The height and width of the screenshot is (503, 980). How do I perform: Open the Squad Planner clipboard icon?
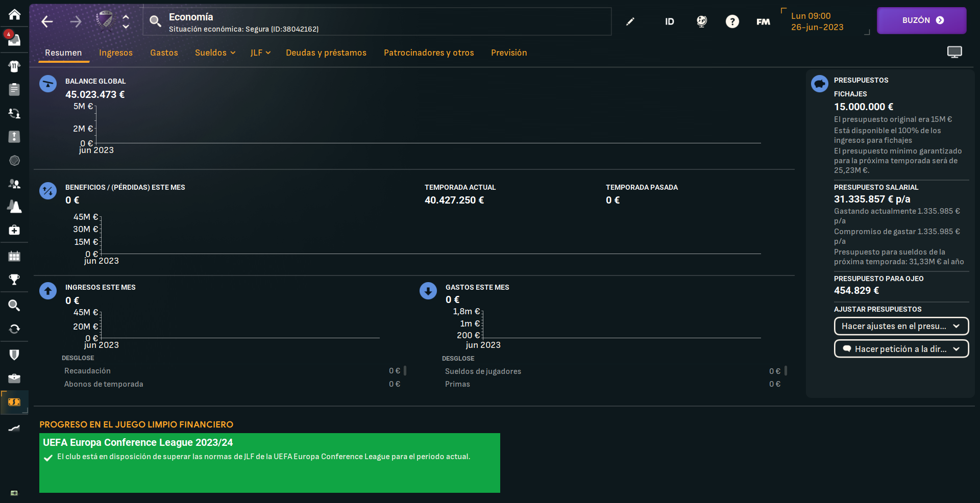tap(14, 89)
